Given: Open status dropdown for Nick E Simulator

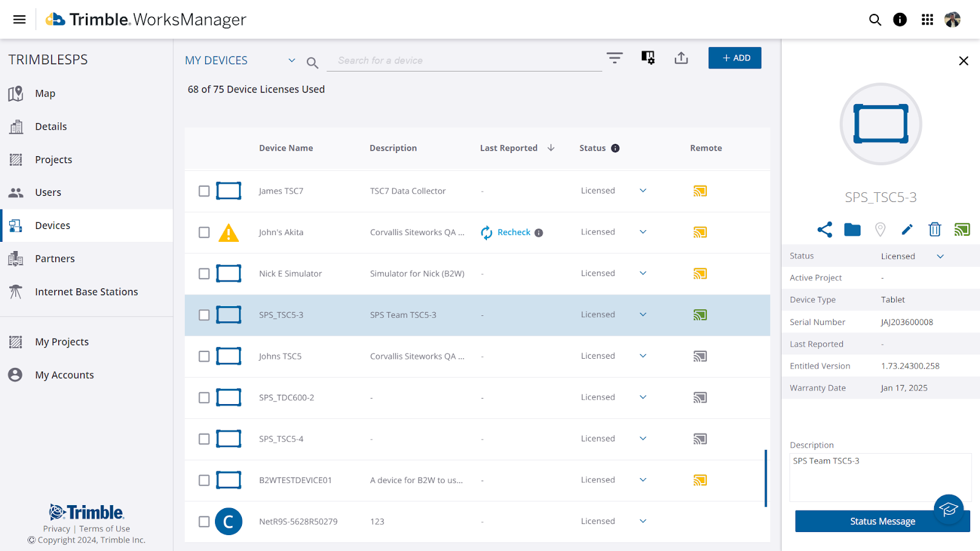Looking at the screenshot, I should [x=643, y=273].
